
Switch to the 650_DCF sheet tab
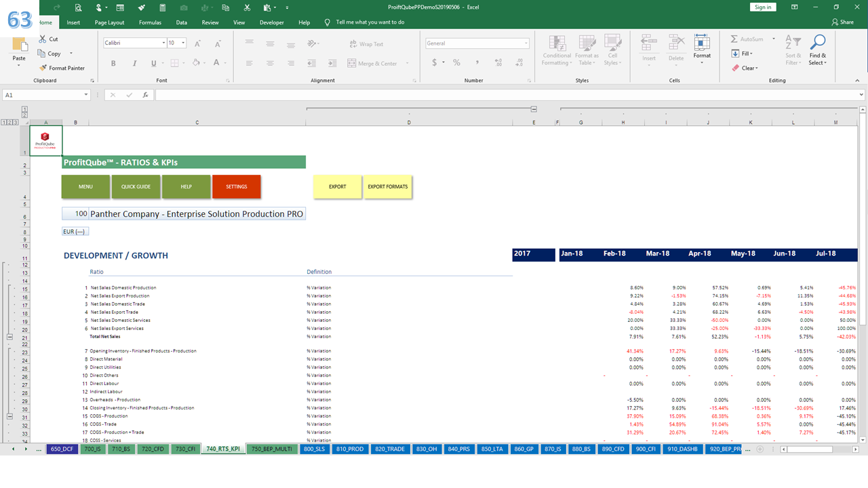62,449
